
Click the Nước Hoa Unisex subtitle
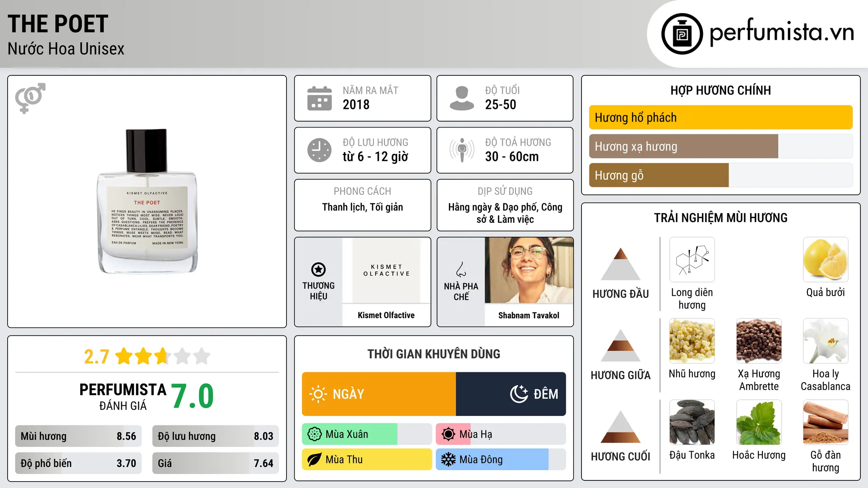click(66, 49)
